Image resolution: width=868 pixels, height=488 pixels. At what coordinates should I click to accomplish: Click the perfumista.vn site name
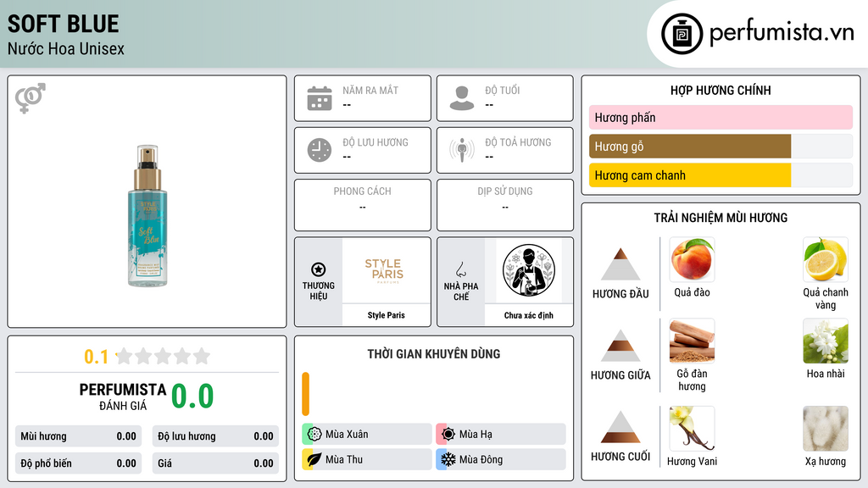click(x=782, y=33)
